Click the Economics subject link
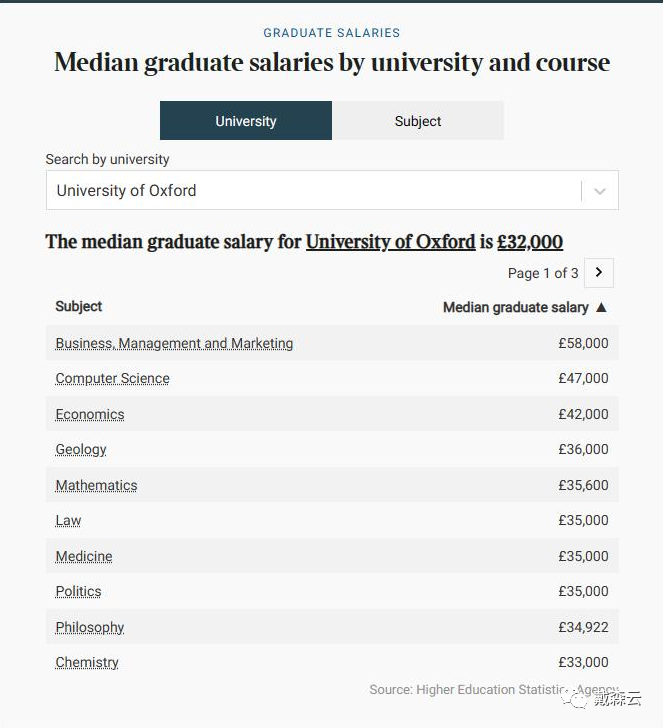 [90, 414]
